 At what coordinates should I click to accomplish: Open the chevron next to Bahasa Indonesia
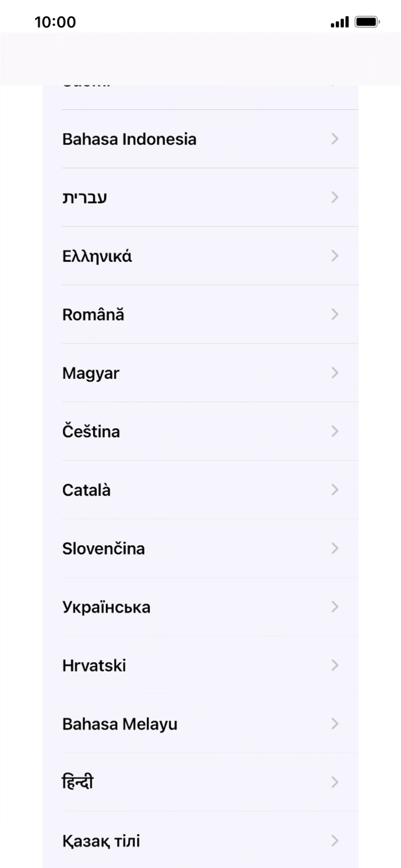point(335,139)
